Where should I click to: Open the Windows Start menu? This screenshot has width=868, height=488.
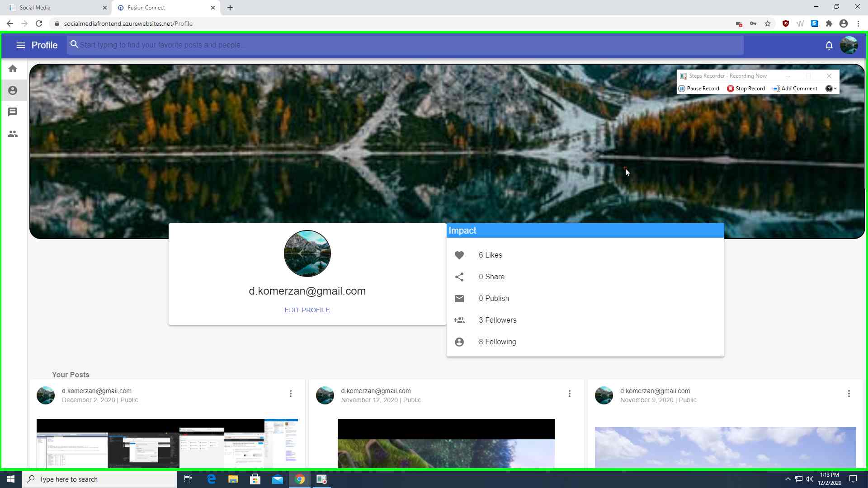coord(11,479)
